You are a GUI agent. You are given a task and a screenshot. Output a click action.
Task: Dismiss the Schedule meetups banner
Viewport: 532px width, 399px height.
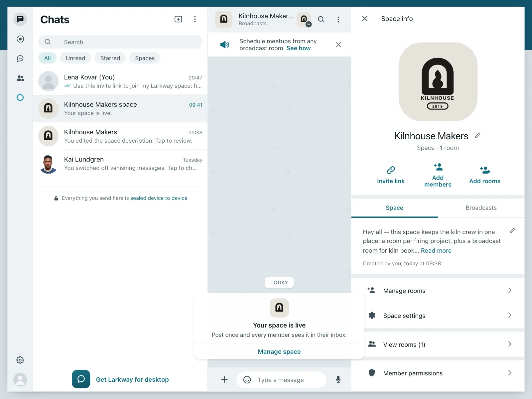pos(338,45)
